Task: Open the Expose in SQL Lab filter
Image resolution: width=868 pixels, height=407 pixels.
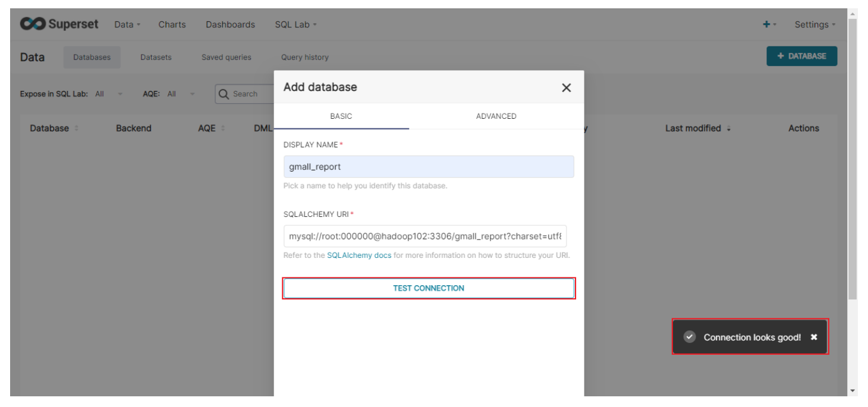Action: [109, 94]
